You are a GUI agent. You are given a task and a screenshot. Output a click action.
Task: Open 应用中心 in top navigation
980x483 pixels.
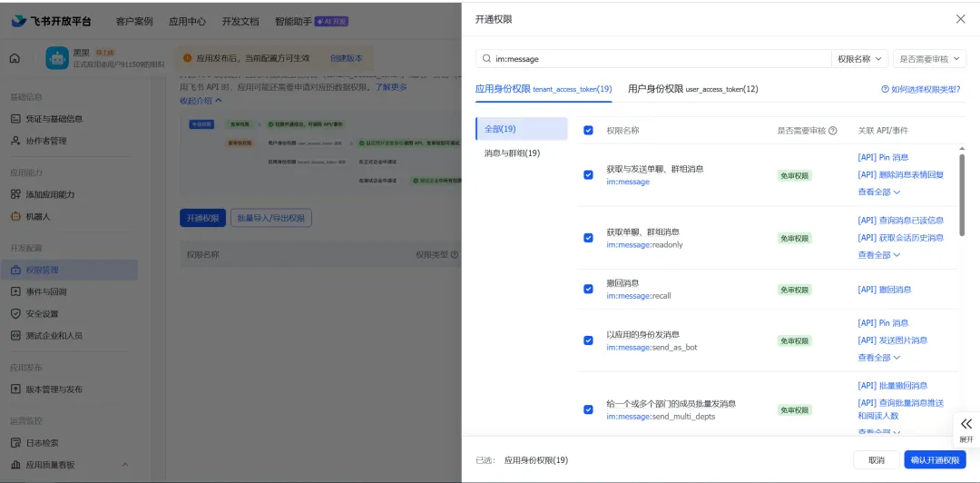(x=188, y=21)
